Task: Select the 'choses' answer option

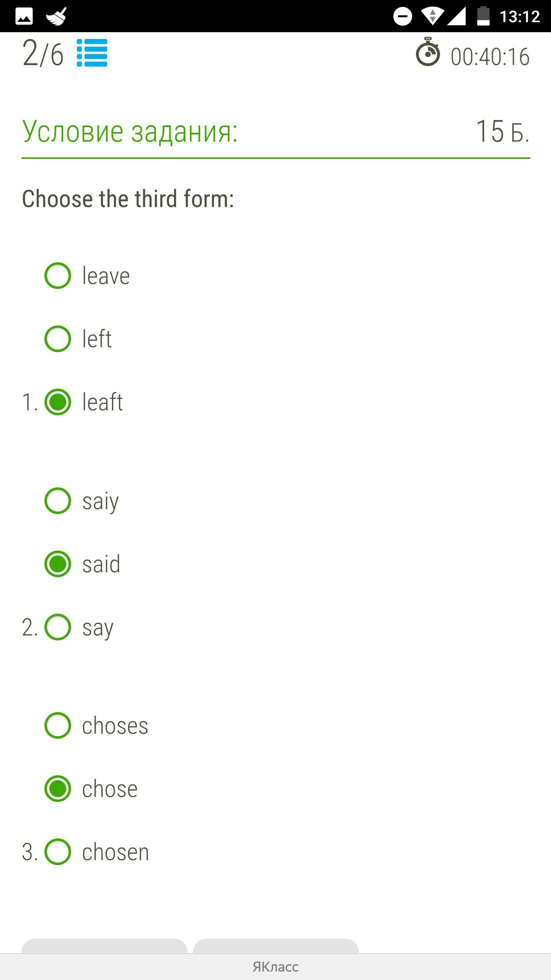Action: click(x=58, y=725)
